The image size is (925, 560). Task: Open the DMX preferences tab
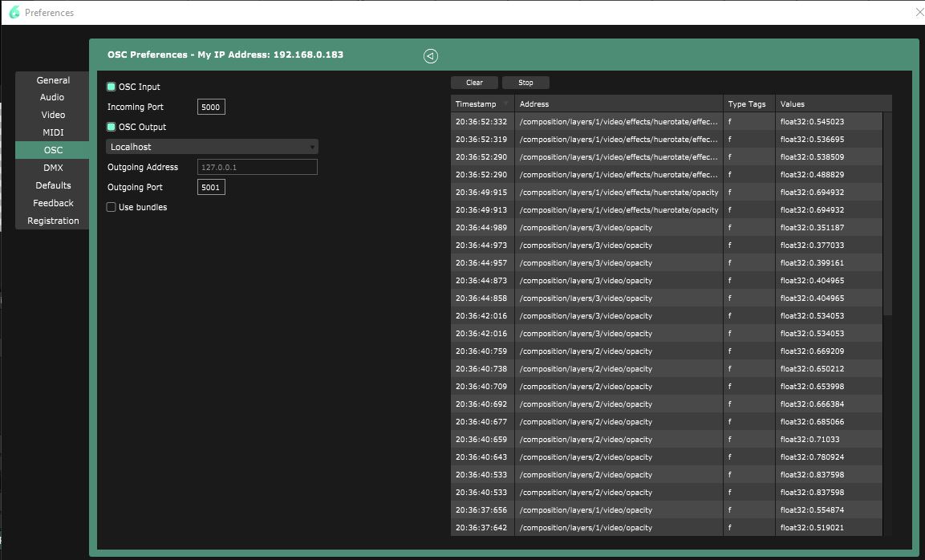(53, 168)
